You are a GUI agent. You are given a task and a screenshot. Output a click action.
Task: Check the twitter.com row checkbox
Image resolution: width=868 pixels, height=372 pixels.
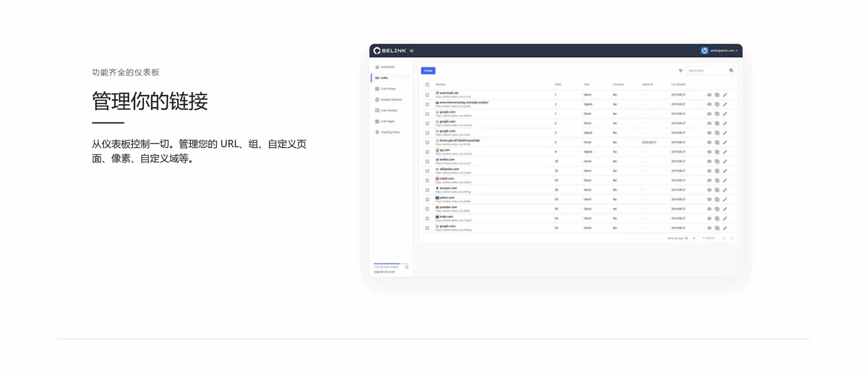(427, 162)
